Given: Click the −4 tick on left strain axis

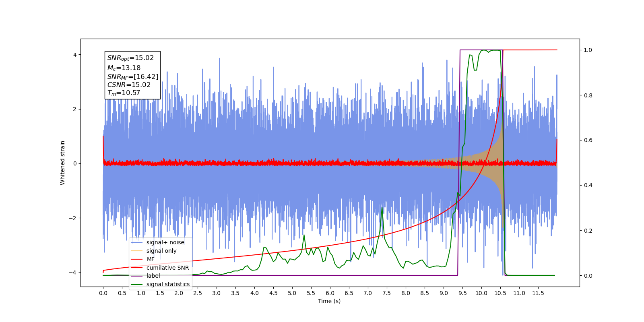Looking at the screenshot, I should [72, 272].
